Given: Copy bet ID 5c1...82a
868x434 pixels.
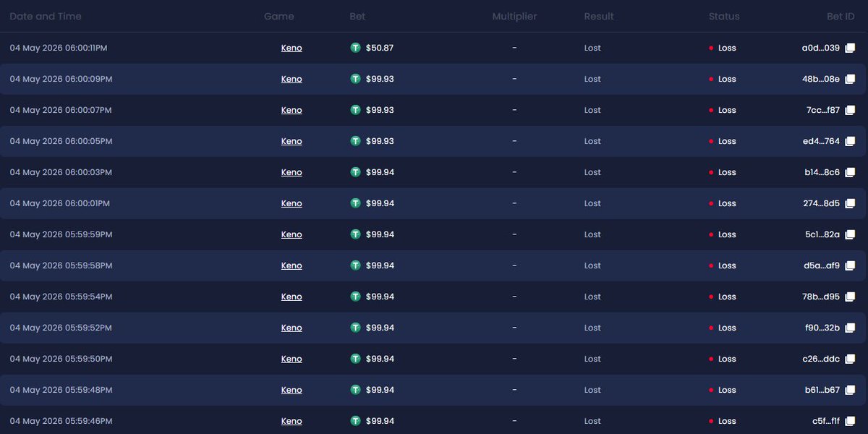Looking at the screenshot, I should pyautogui.click(x=851, y=234).
